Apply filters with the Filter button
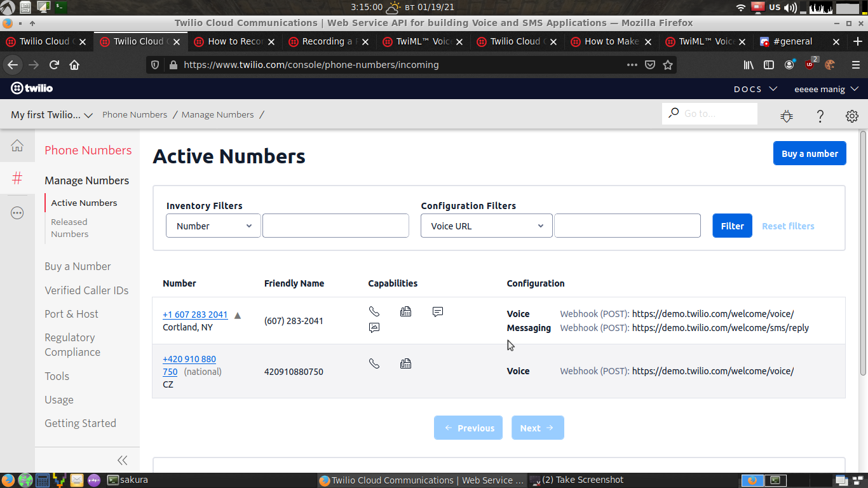This screenshot has width=868, height=488. [x=732, y=226]
